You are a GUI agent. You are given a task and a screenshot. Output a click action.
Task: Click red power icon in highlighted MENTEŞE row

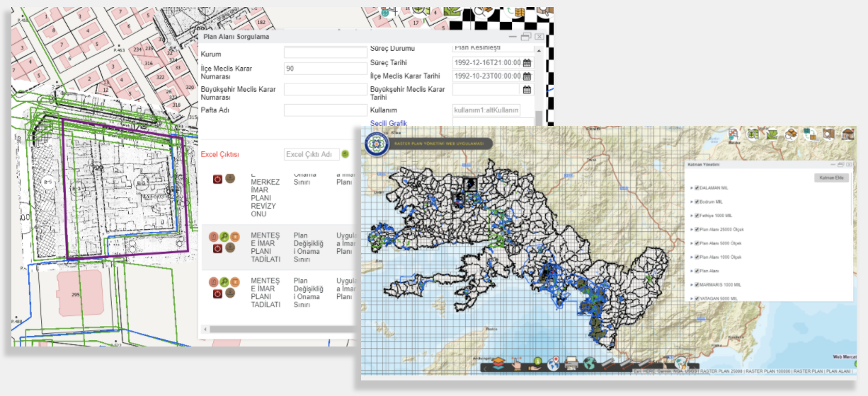(x=217, y=248)
